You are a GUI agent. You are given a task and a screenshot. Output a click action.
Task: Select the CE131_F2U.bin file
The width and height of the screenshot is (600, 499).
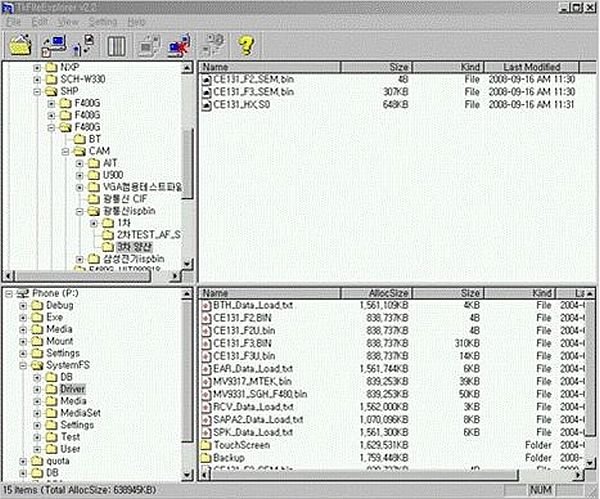[x=244, y=331]
